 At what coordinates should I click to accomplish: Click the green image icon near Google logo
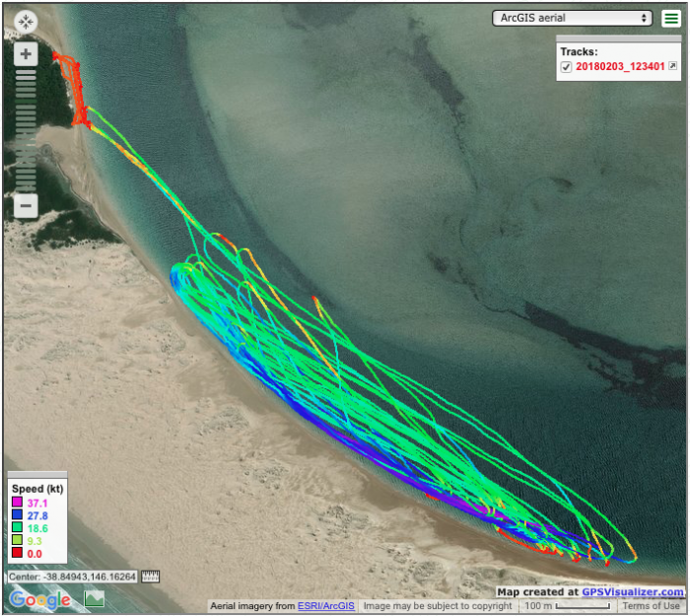95,598
